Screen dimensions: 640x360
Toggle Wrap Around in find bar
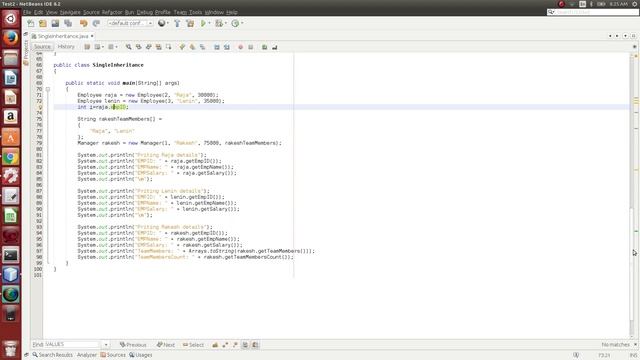(x=255, y=345)
